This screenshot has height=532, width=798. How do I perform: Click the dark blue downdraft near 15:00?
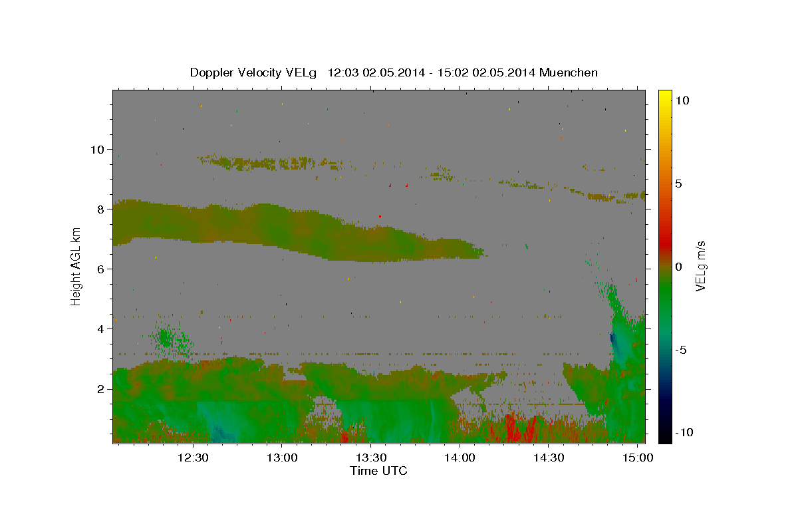612,342
